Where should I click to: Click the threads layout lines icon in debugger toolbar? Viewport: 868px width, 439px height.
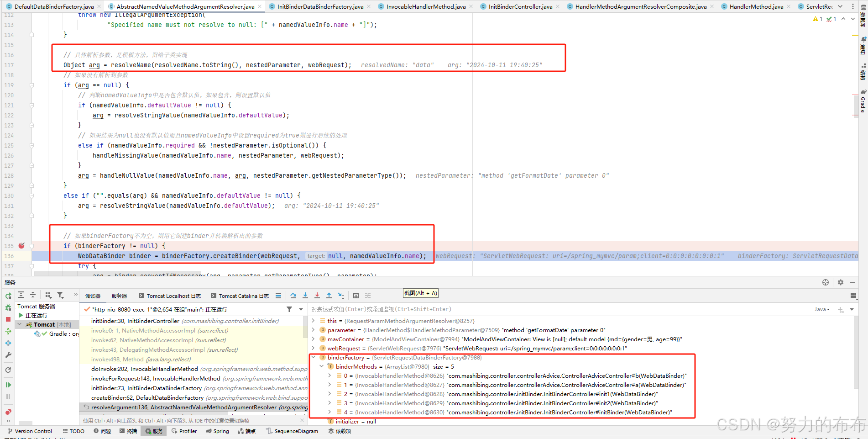point(278,296)
